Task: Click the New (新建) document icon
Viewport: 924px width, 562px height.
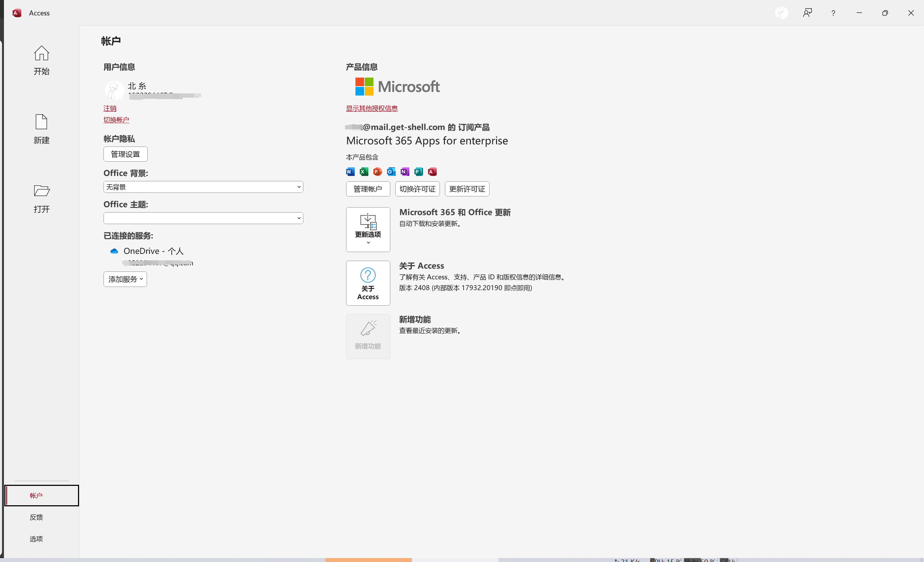Action: (x=41, y=122)
